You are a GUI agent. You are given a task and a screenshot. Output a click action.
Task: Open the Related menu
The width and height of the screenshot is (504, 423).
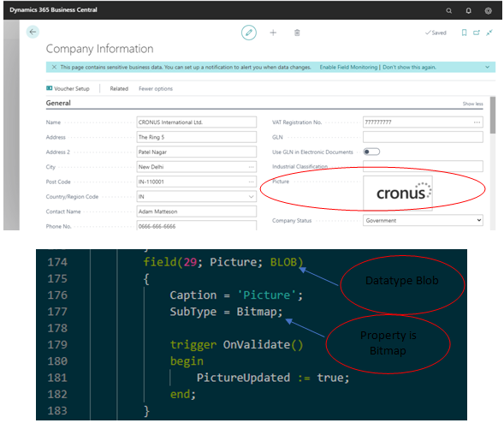(x=119, y=88)
